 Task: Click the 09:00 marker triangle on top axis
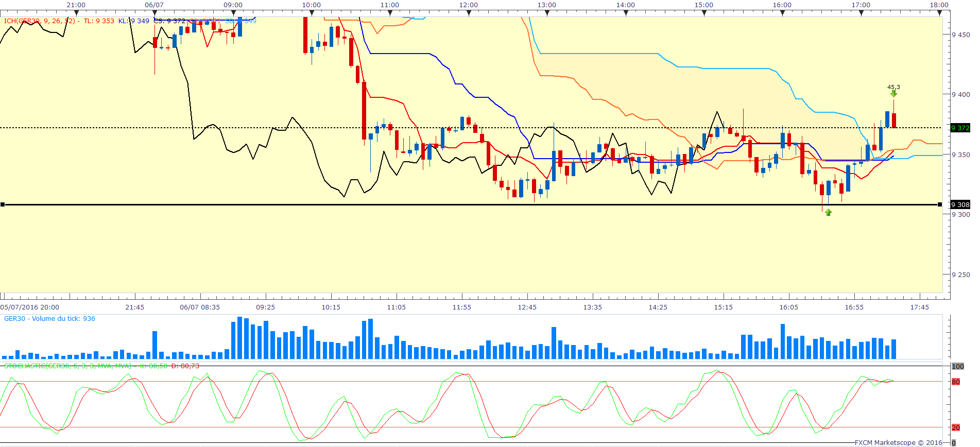[x=233, y=13]
